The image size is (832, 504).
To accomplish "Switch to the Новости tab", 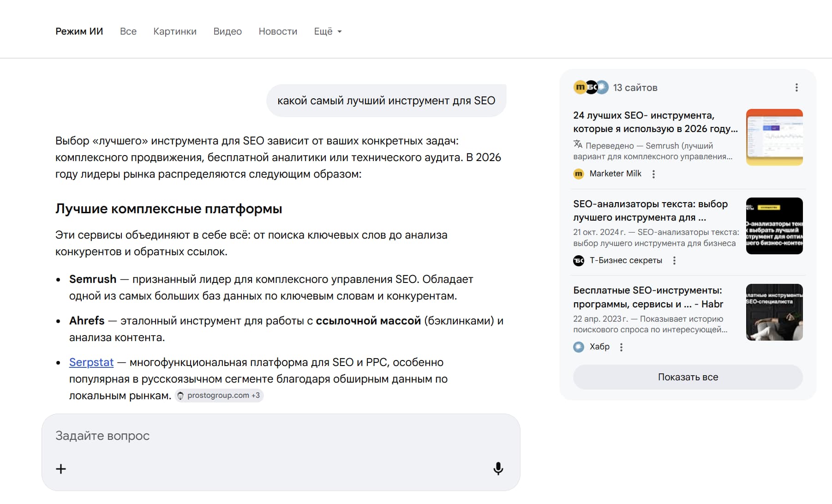I will pos(278,31).
